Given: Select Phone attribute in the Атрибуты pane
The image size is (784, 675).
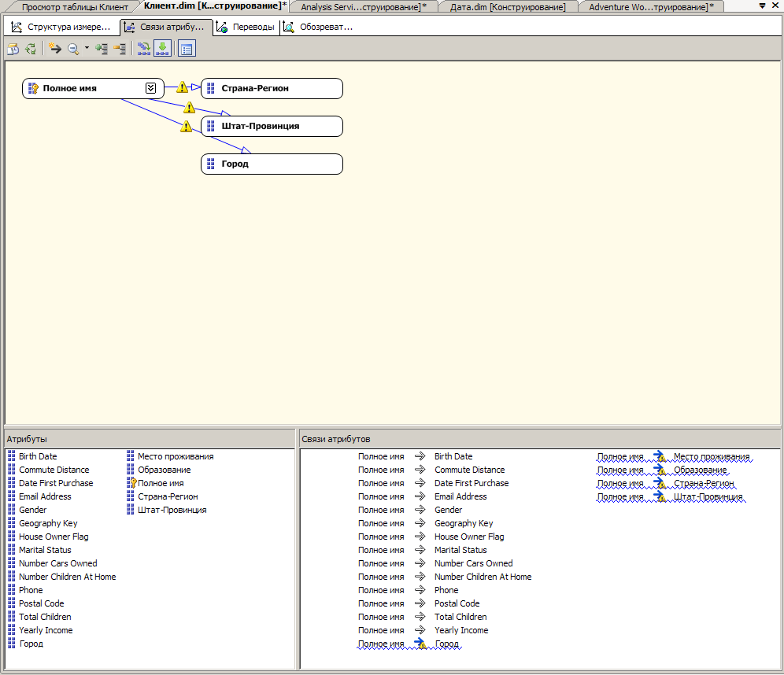Looking at the screenshot, I should [x=31, y=591].
